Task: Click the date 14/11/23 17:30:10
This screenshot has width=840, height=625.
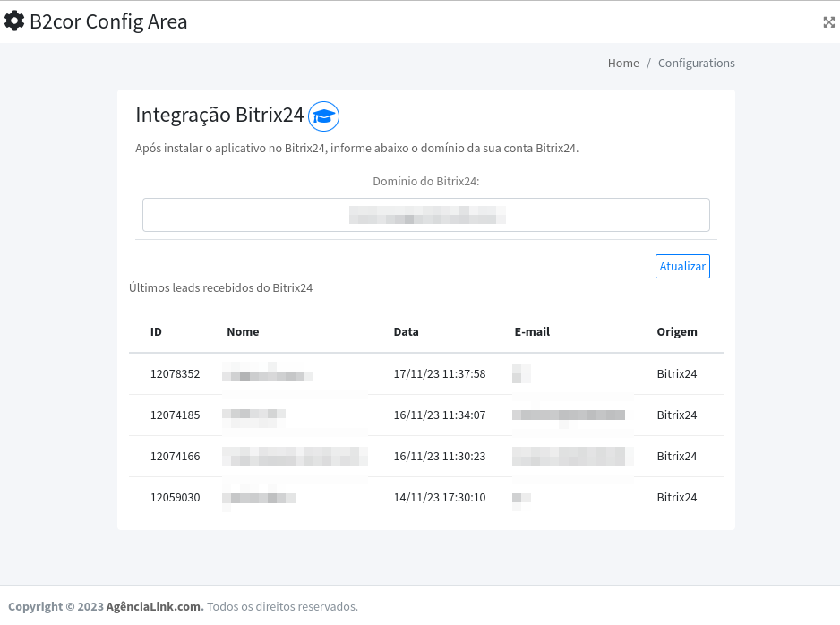Action: (x=439, y=497)
